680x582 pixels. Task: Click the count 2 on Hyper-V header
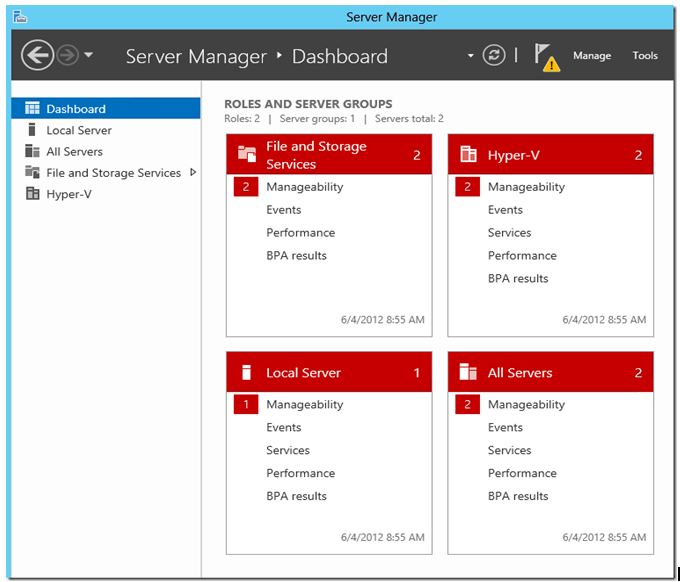638,155
